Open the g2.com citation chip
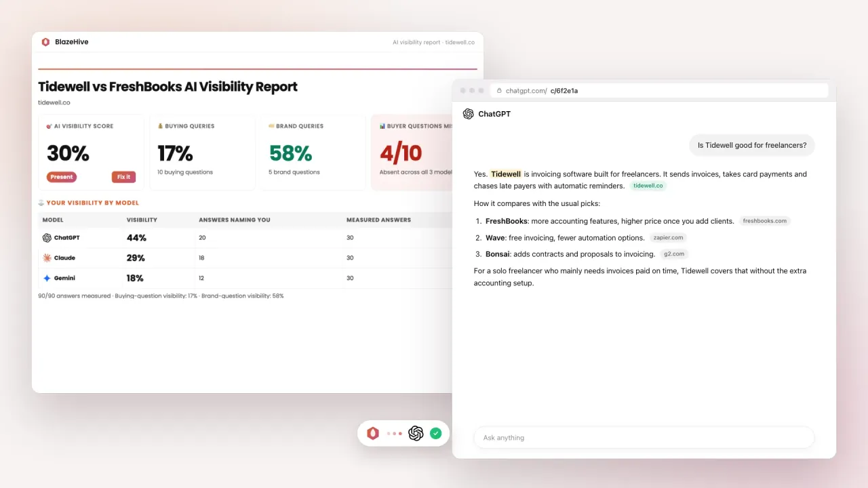The width and height of the screenshot is (868, 488). [674, 254]
